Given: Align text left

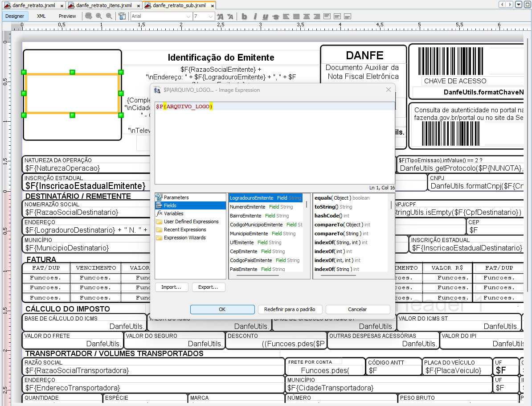Looking at the screenshot, I should click(286, 16).
